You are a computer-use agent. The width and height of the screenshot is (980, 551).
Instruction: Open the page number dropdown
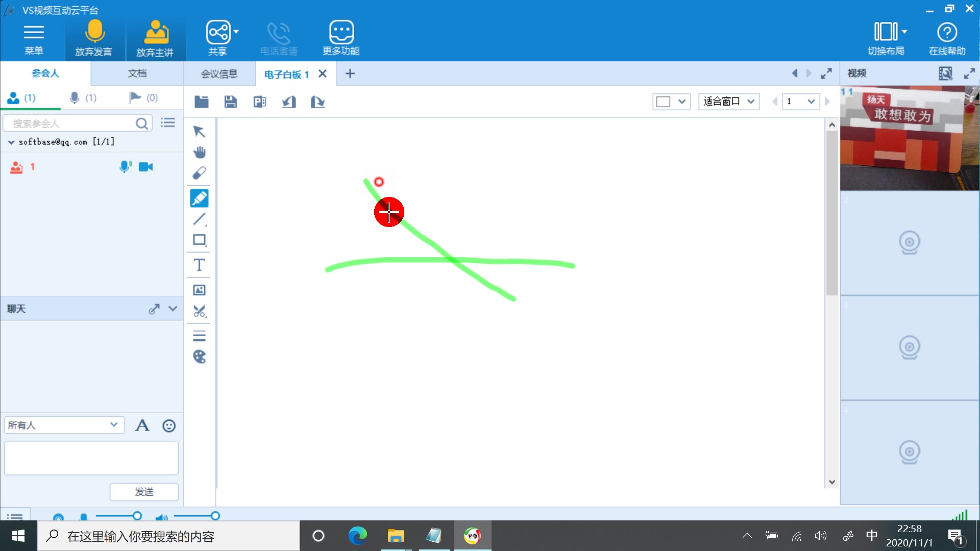pos(801,102)
